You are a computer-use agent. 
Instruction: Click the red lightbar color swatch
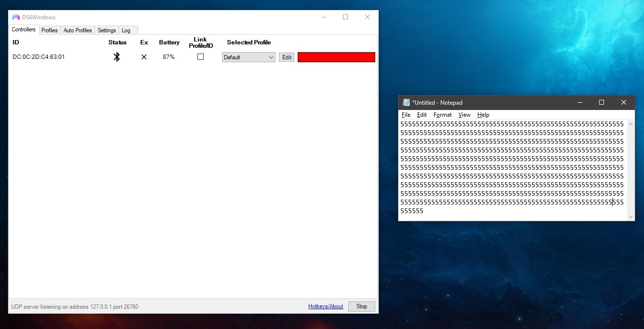tap(336, 57)
